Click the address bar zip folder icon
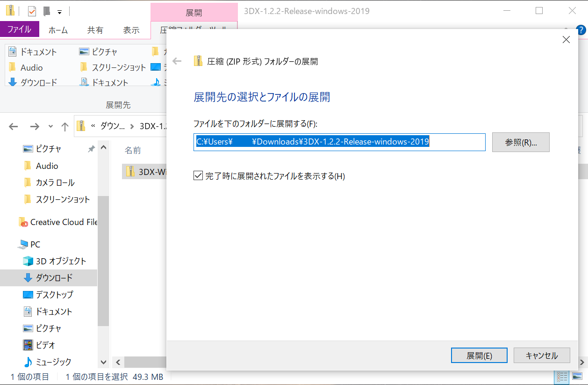The height and width of the screenshot is (385, 588). [81, 126]
